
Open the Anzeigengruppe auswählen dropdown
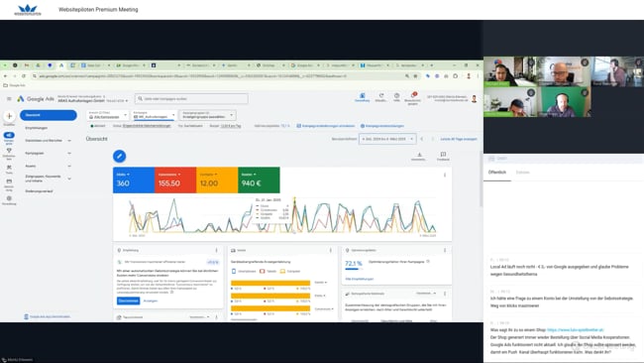click(208, 115)
